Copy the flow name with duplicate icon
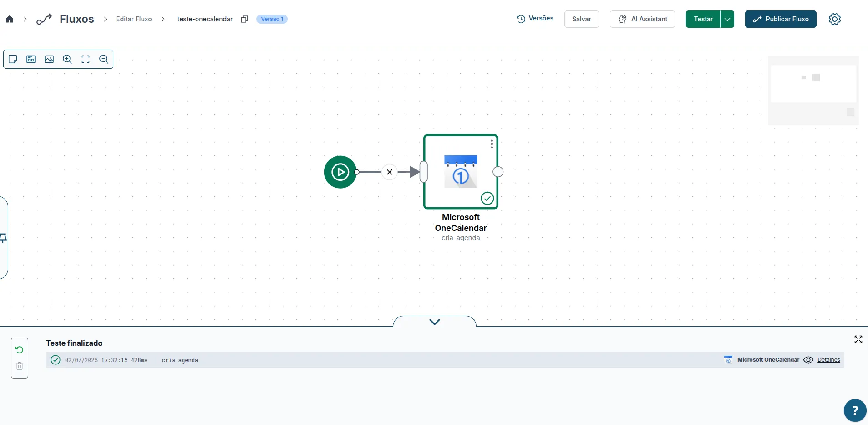The image size is (868, 425). [x=244, y=19]
